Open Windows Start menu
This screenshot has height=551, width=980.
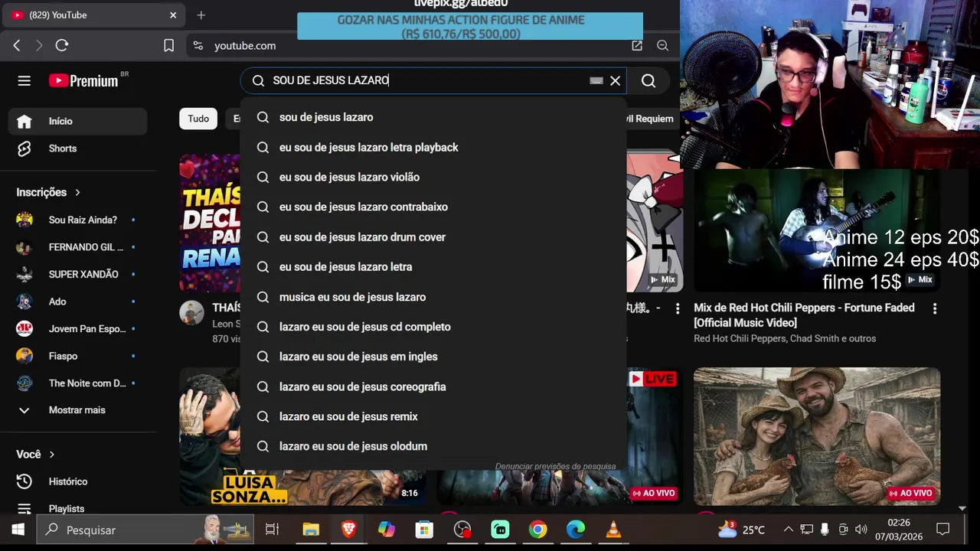click(x=18, y=530)
